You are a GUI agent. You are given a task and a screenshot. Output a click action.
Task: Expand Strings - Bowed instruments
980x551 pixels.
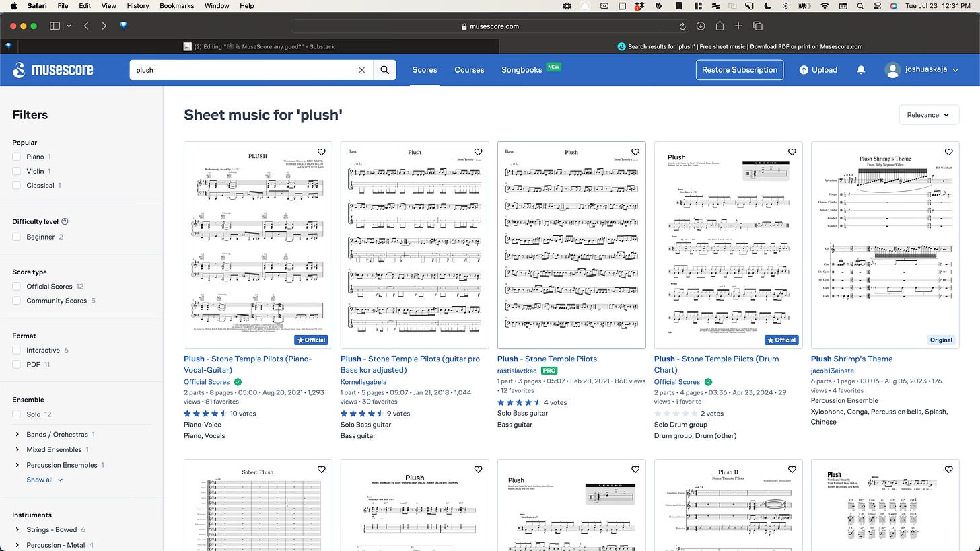[x=17, y=530]
